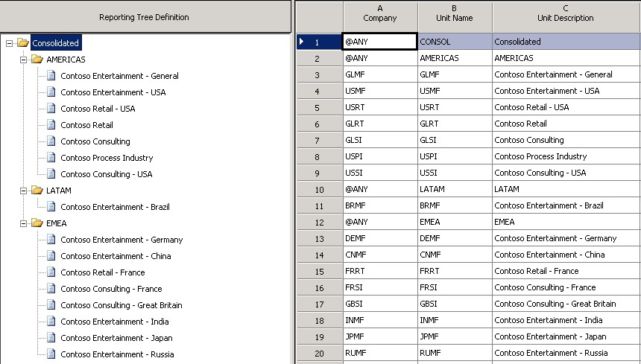Viewport: 641px width, 364px height.
Task: Click BRMF in the Company column
Action: tap(380, 205)
